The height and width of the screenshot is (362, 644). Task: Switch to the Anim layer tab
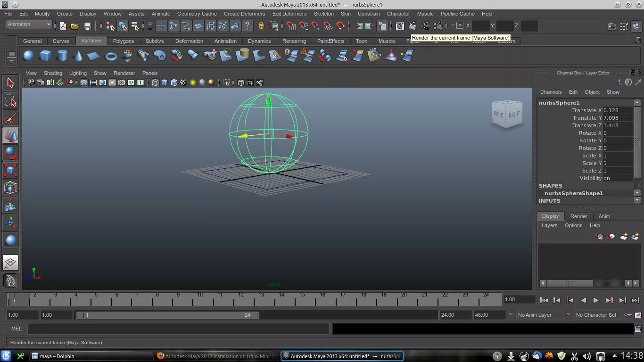click(604, 216)
